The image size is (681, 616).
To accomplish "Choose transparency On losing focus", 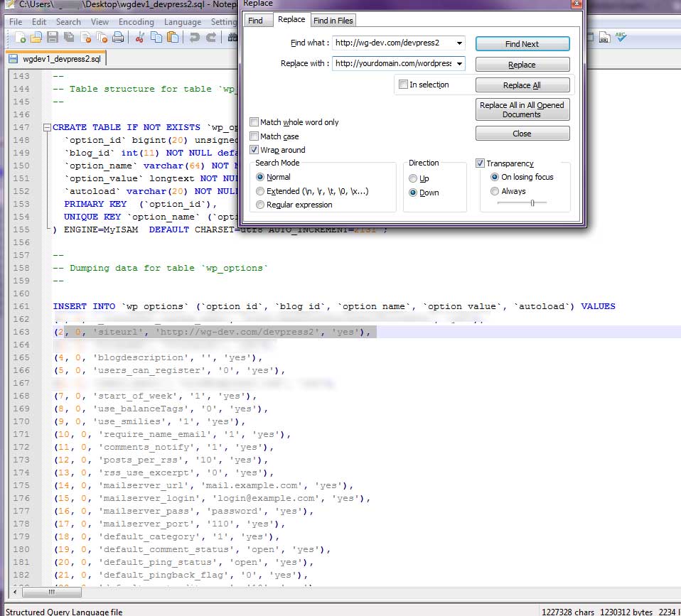I will 494,177.
